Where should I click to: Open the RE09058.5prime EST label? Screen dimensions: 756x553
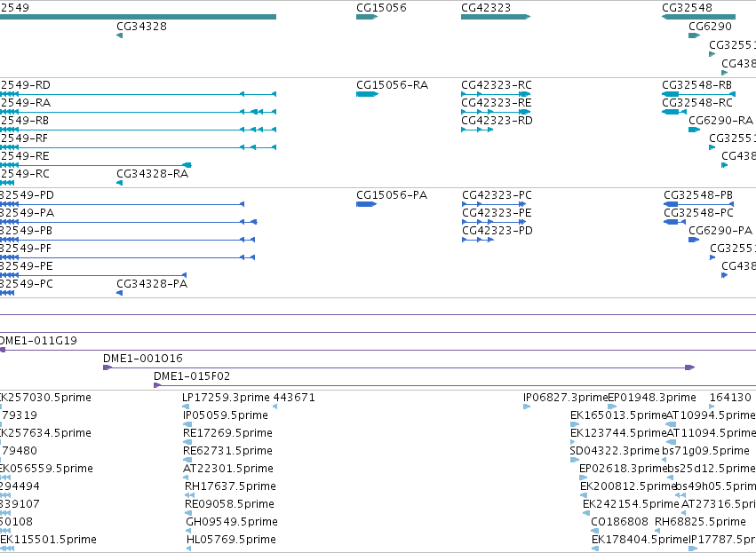(x=229, y=504)
